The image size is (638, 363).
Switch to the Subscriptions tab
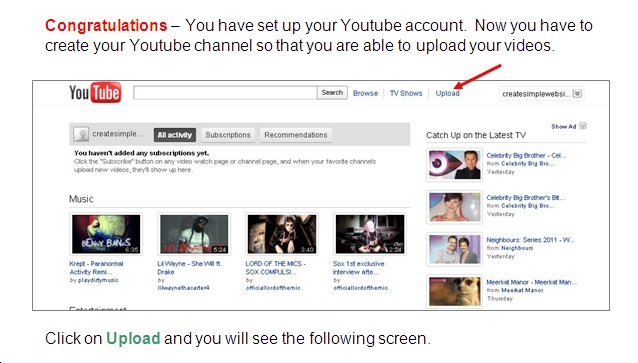point(228,135)
